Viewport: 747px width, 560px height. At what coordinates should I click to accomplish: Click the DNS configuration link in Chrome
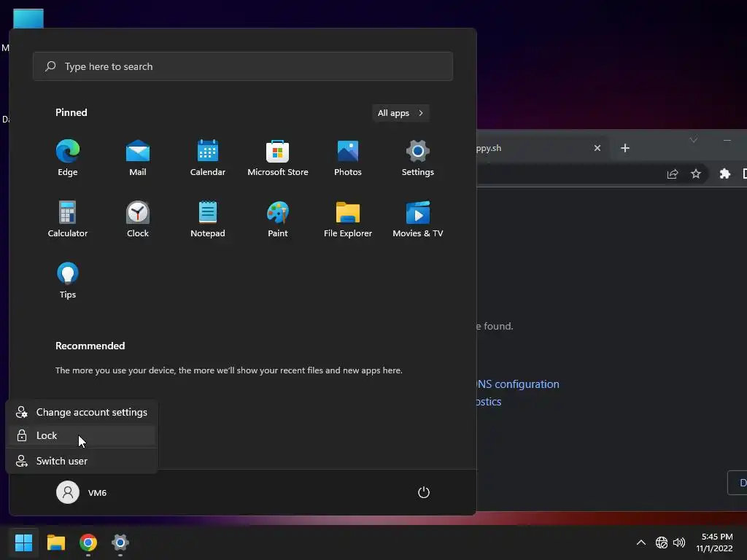(518, 384)
